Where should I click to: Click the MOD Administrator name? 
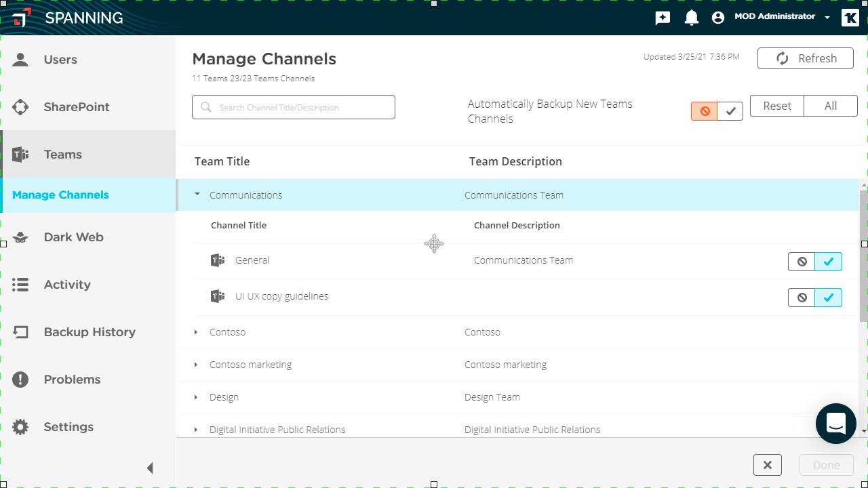point(774,16)
